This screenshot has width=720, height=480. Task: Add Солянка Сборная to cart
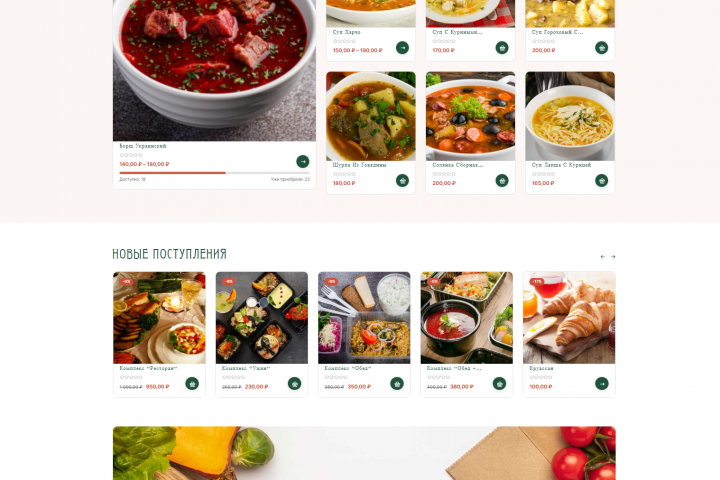pos(502,181)
